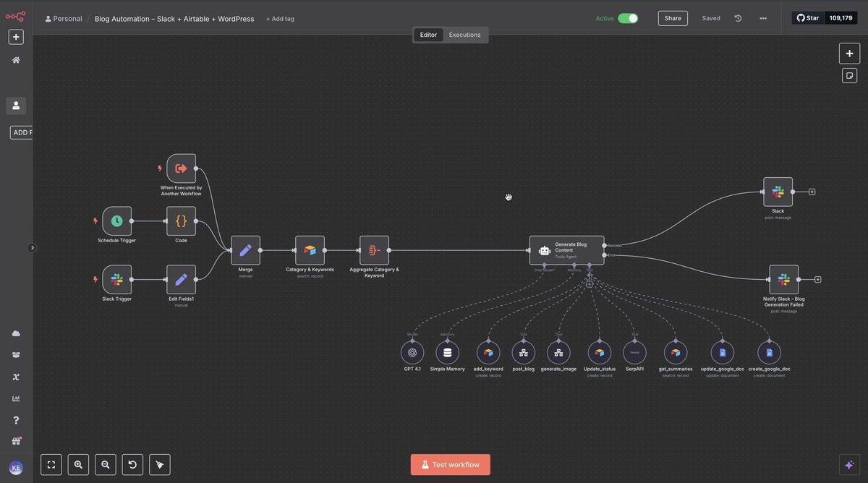868x483 pixels.
Task: Switch to the Executions tab
Action: point(464,35)
